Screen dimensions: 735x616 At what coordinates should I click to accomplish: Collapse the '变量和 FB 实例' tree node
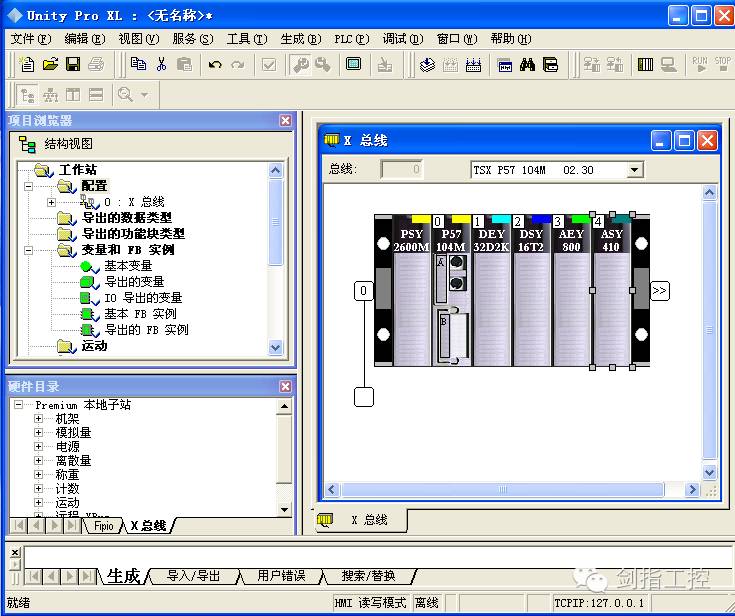point(29,250)
